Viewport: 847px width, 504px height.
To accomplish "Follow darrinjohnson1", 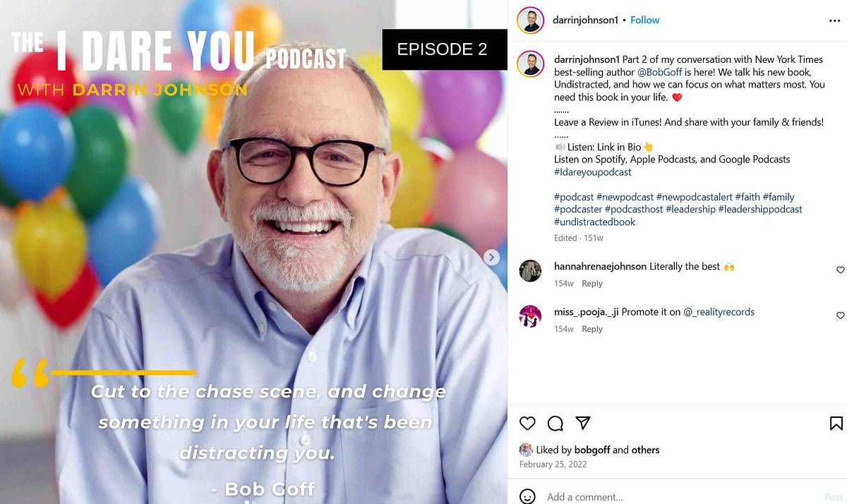I will coord(644,20).
